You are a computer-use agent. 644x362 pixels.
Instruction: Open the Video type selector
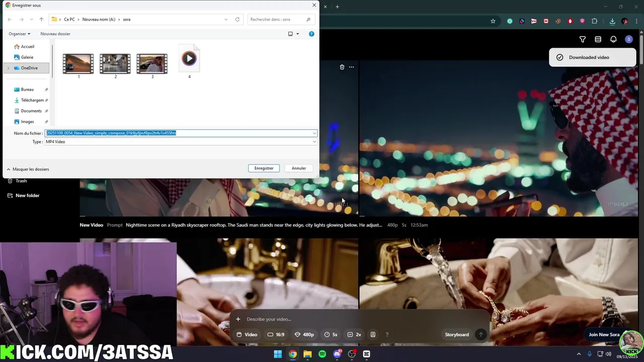(247, 335)
